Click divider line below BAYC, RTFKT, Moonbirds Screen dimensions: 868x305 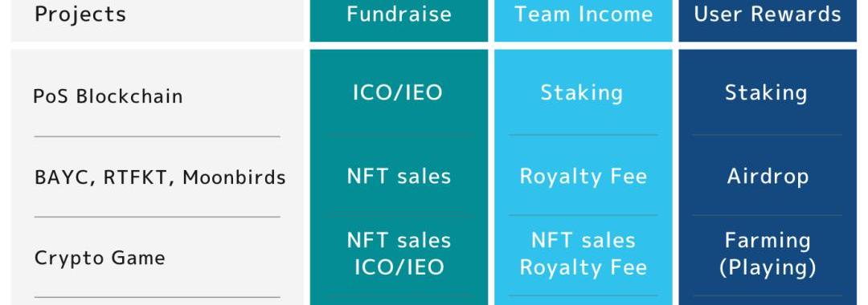(158, 218)
